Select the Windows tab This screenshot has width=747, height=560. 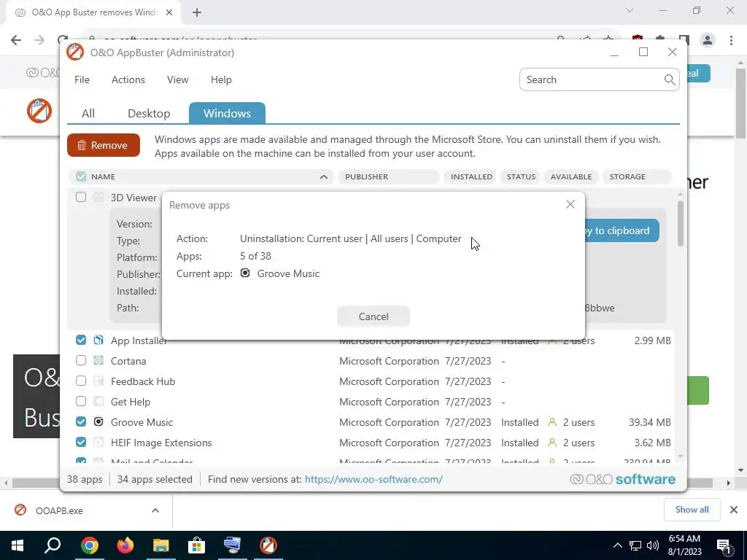pos(227,113)
